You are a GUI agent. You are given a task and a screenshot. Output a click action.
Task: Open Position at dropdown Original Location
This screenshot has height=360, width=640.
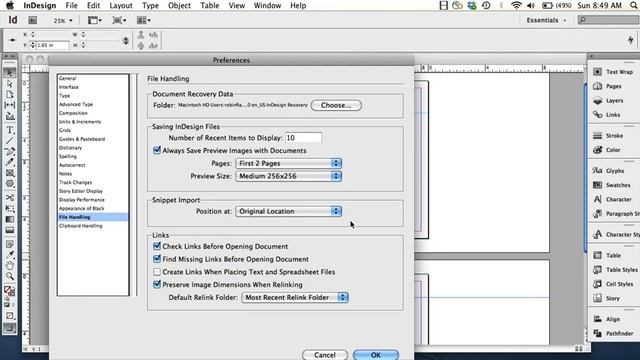pyautogui.click(x=288, y=211)
